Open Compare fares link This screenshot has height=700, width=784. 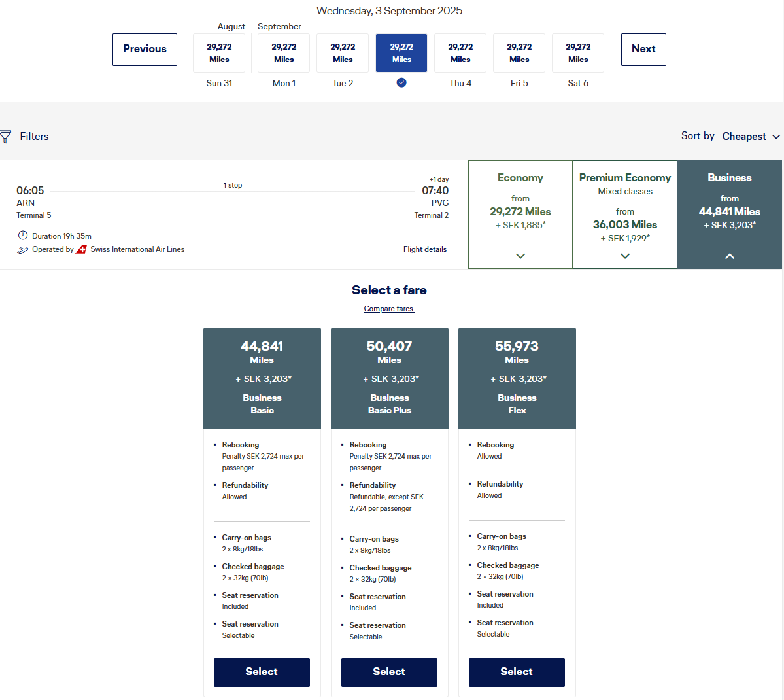389,309
